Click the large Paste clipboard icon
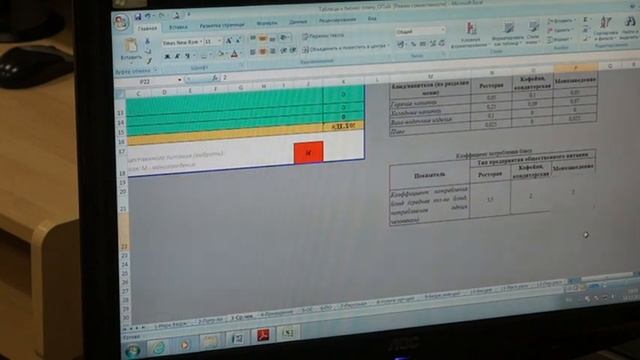 [131, 46]
